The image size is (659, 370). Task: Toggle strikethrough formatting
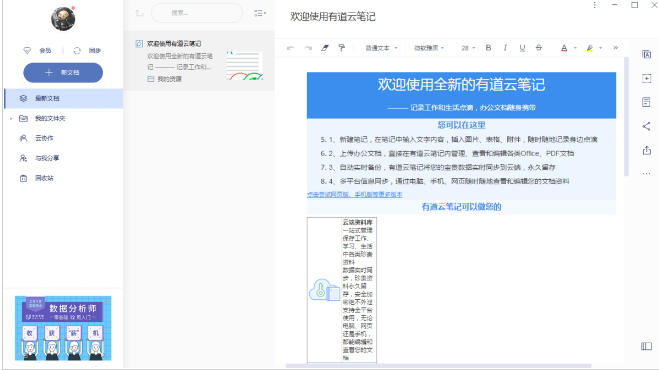(539, 48)
